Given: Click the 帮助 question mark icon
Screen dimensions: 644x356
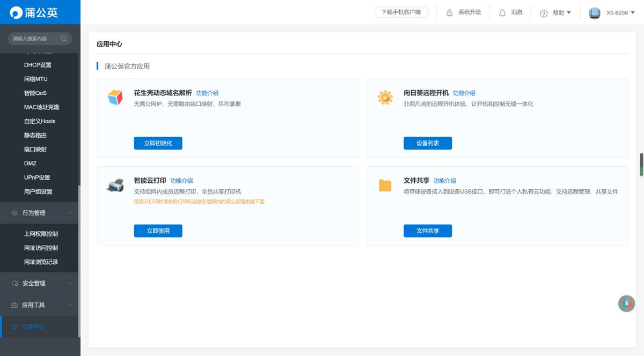Looking at the screenshot, I should 544,13.
